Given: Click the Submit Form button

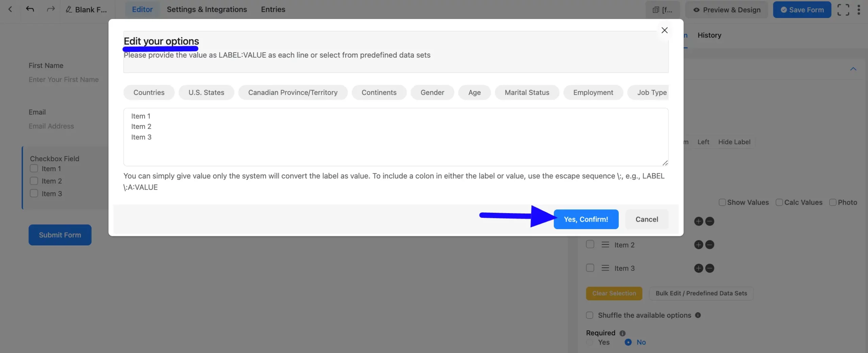Looking at the screenshot, I should click(60, 235).
